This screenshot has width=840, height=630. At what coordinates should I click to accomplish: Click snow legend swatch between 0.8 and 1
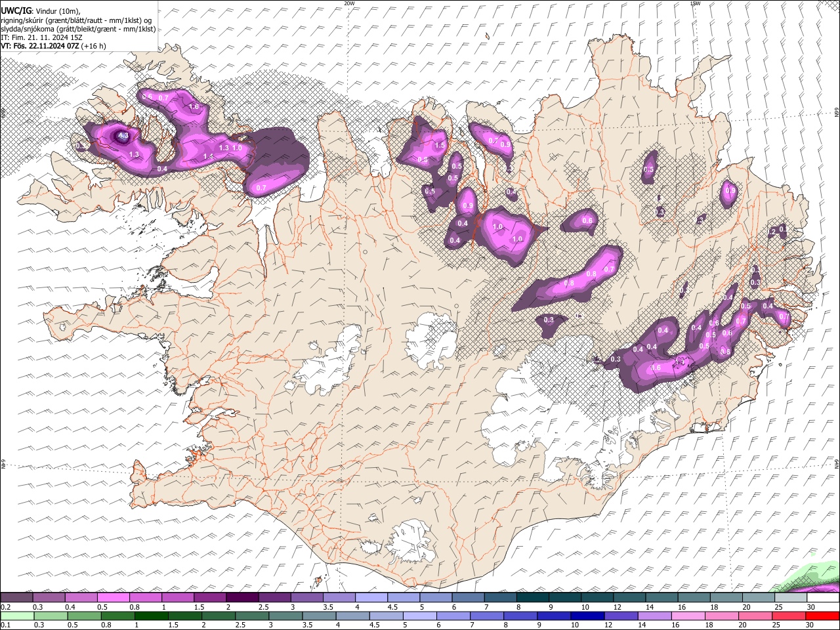click(x=146, y=597)
